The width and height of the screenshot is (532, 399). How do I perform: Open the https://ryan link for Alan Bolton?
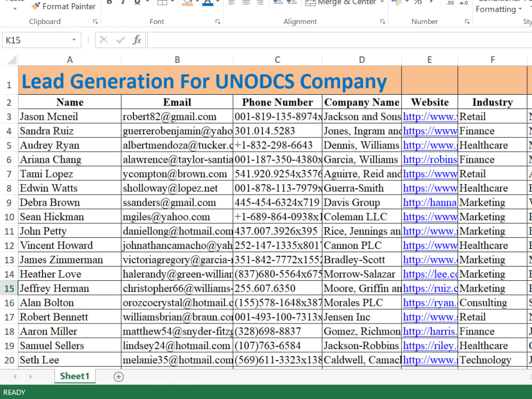430,302
